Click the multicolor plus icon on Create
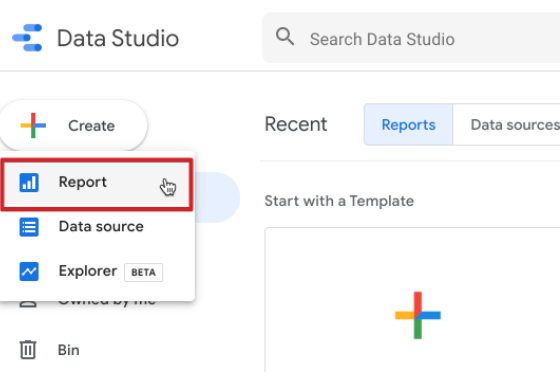This screenshot has width=560, height=376. click(33, 125)
